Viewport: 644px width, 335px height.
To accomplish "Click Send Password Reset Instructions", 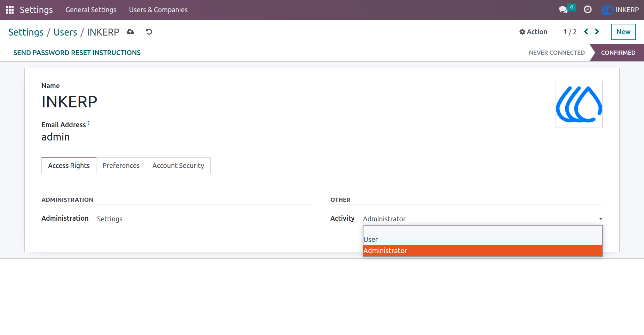I will tap(77, 53).
